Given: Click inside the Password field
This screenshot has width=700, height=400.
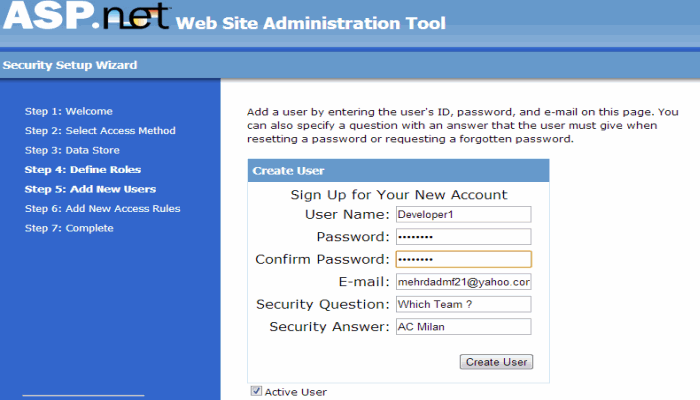Looking at the screenshot, I should 463,237.
